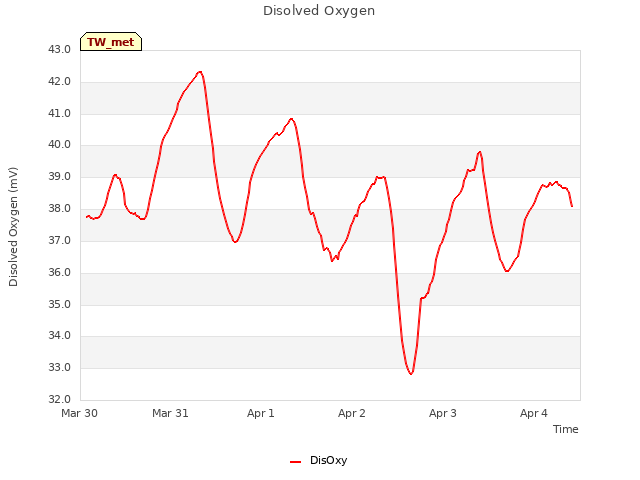Click the highest peak of the DisOxy curve
Screen dimensions: 640x480
(200, 72)
